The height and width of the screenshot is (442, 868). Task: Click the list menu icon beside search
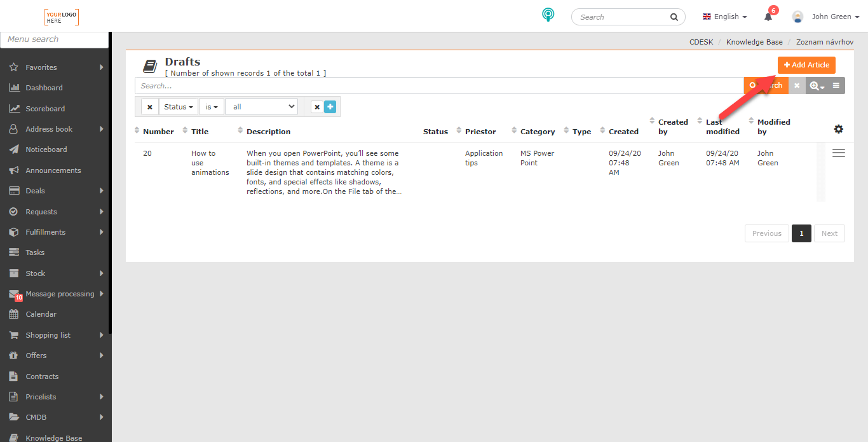[836, 86]
